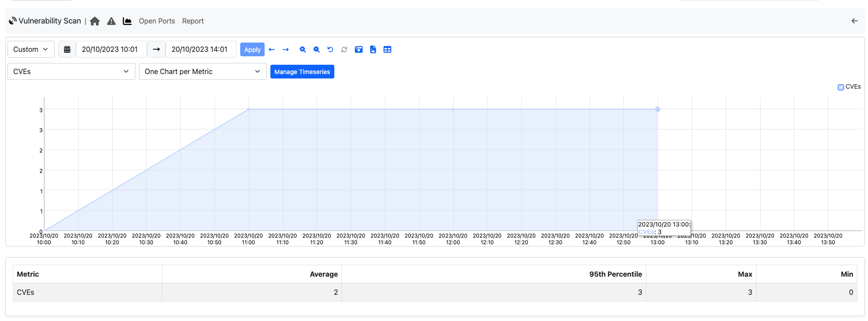Toggle the CVEs legend checkbox

(840, 87)
